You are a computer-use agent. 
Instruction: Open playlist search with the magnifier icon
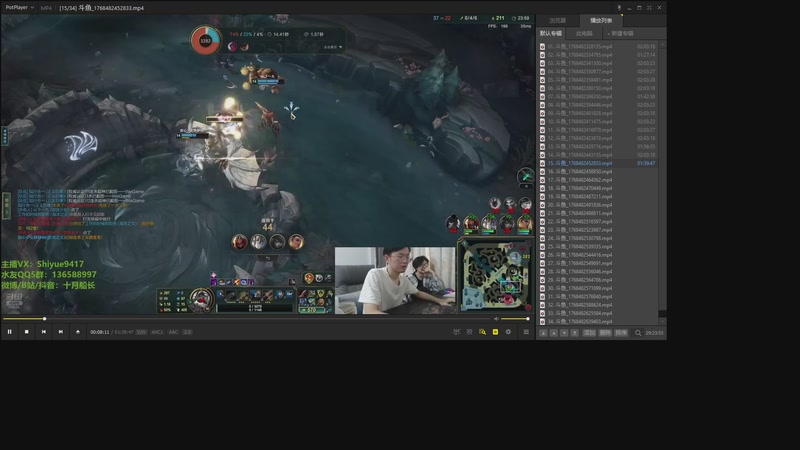(638, 333)
